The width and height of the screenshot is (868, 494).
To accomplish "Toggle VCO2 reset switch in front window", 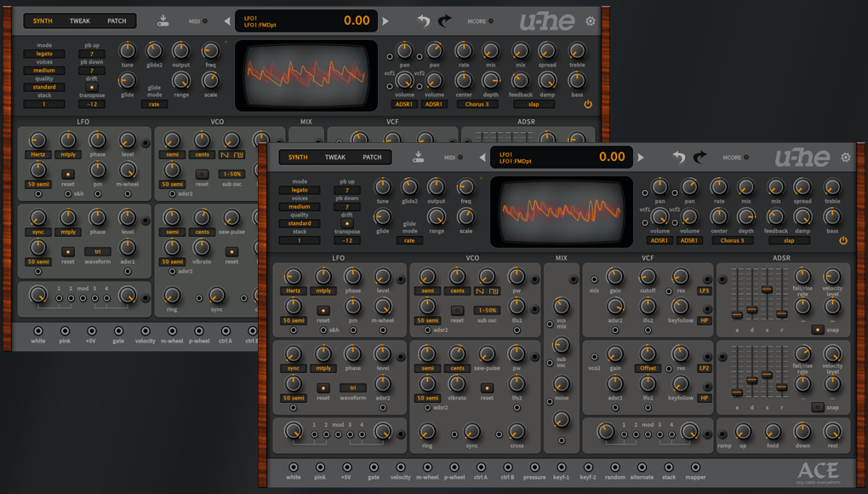I will tap(487, 388).
